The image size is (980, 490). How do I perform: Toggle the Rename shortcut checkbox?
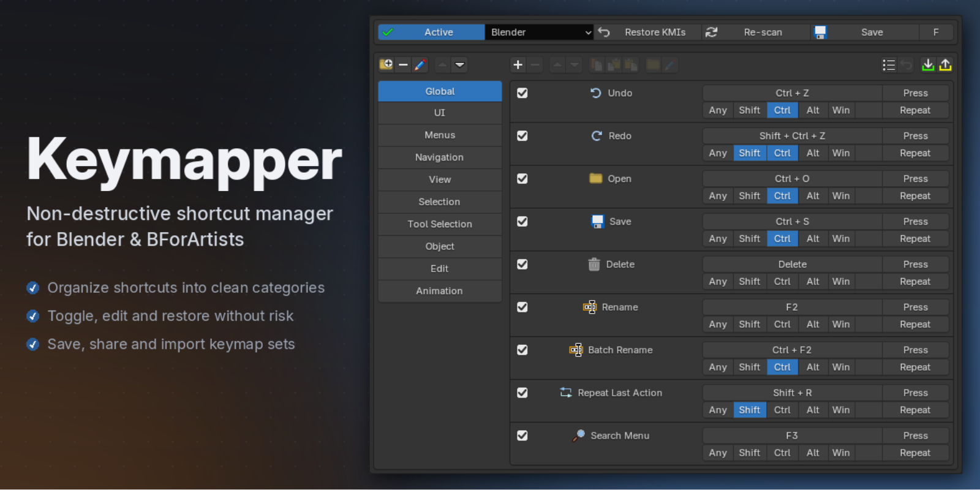tap(522, 307)
